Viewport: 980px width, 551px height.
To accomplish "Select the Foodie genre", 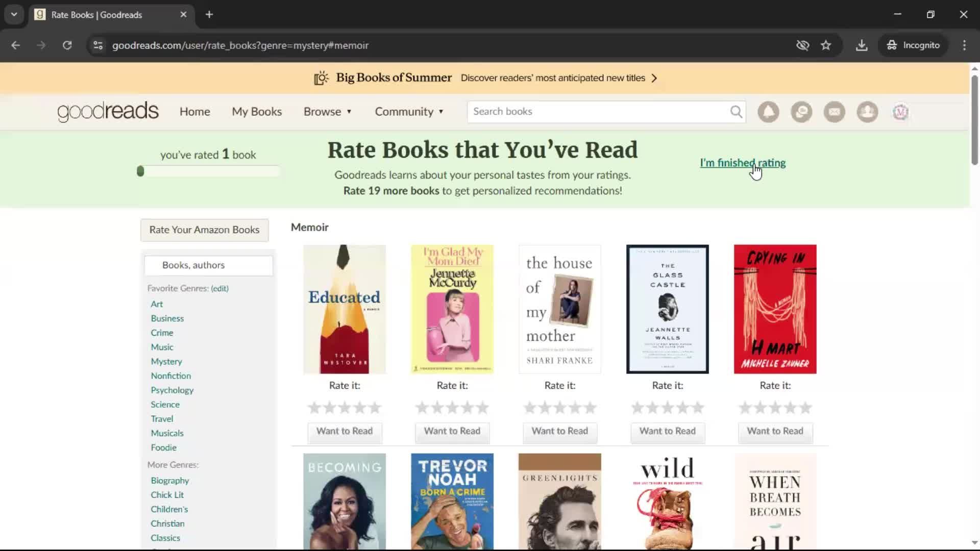I will (163, 447).
